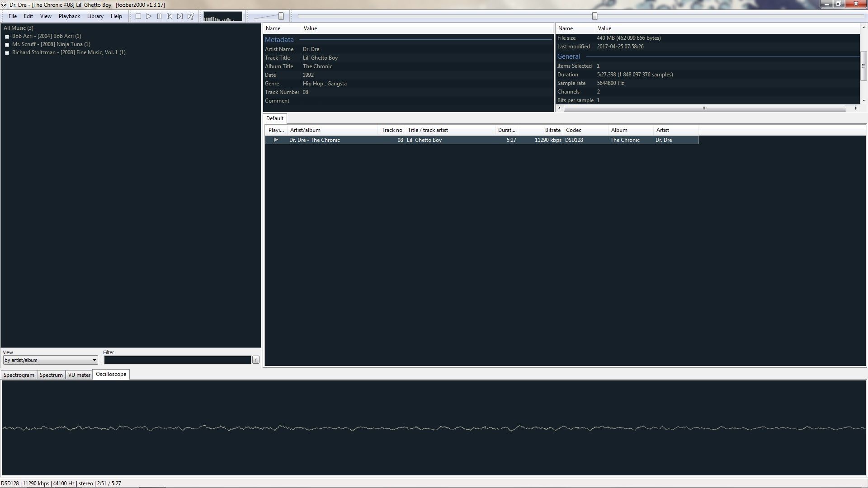Switch to the VU meter tab

(x=79, y=375)
